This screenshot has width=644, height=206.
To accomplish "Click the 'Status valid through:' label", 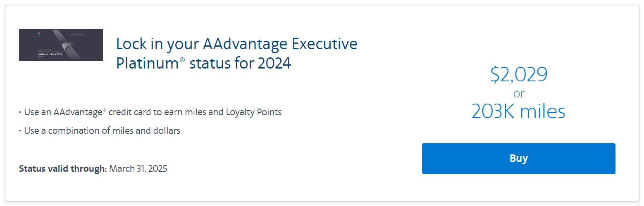I will (x=63, y=168).
